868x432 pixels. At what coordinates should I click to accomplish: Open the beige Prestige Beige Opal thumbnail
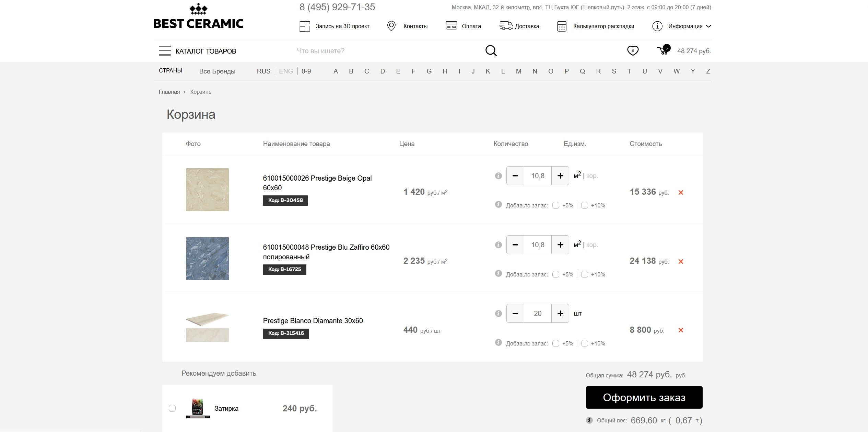click(x=207, y=190)
